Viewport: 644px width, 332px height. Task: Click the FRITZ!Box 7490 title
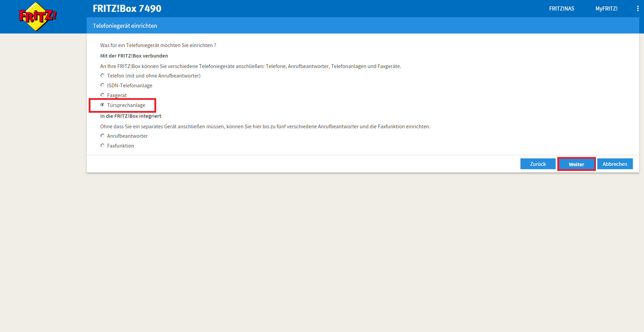(x=127, y=8)
